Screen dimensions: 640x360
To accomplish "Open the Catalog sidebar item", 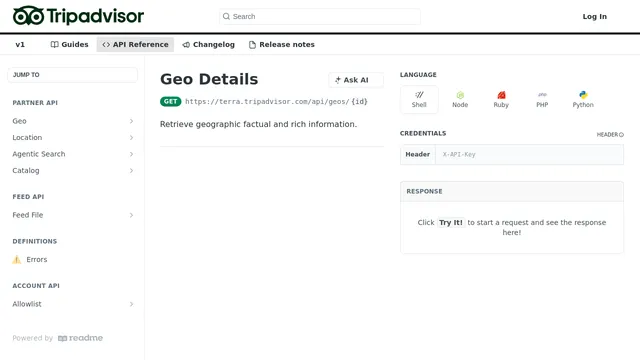I will [x=73, y=171].
